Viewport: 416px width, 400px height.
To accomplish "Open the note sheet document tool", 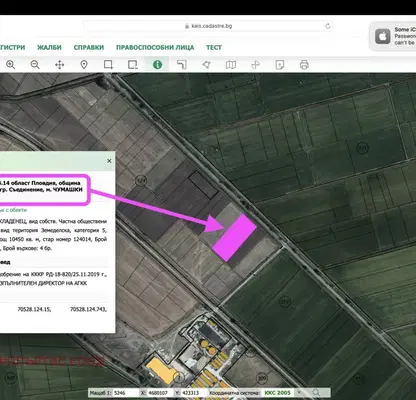I will [x=280, y=65].
